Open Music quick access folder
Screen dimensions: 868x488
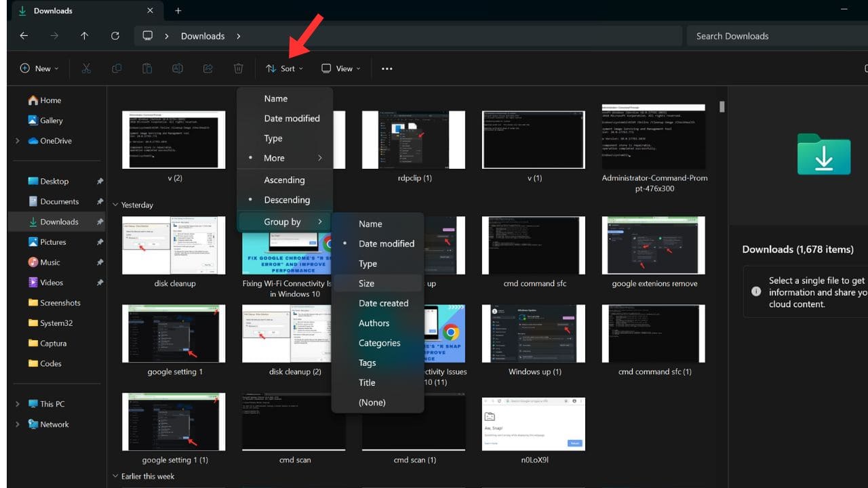click(44, 262)
